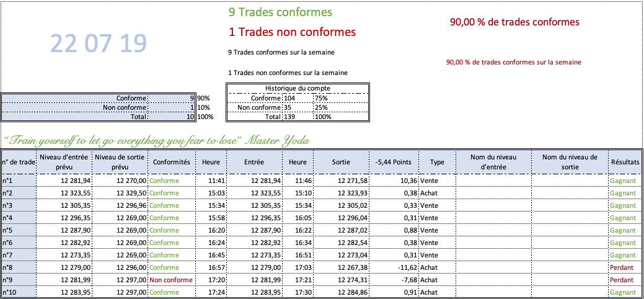Click the Historique du compte header
The width and height of the screenshot is (644, 299).
tap(298, 88)
